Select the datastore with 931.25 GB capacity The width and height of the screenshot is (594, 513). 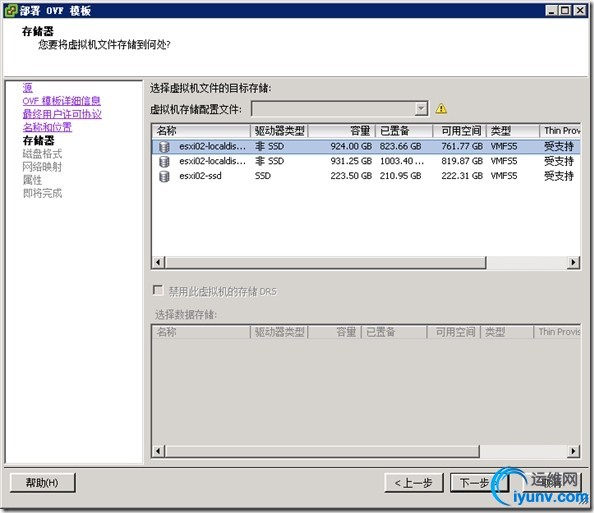click(x=366, y=161)
